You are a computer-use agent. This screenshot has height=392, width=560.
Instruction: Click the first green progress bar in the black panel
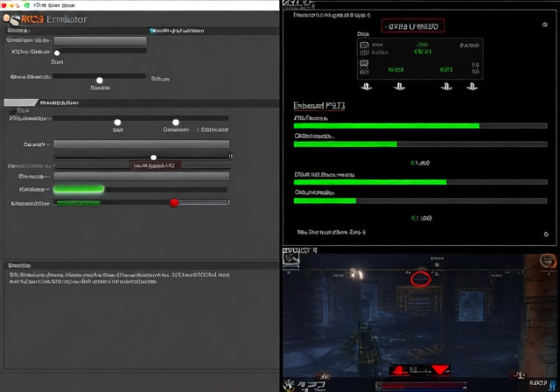(420, 126)
